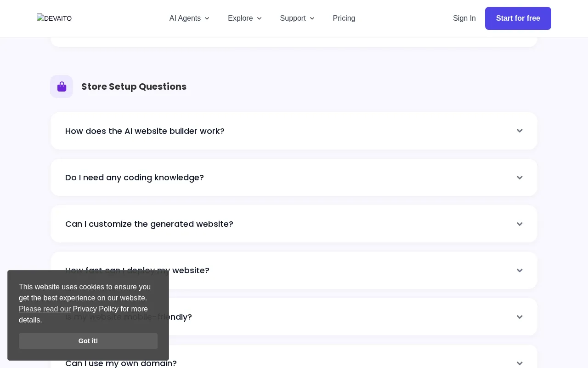Expand 'Can I customize the generated website?' chevron
This screenshot has width=588, height=368.
coord(520,224)
